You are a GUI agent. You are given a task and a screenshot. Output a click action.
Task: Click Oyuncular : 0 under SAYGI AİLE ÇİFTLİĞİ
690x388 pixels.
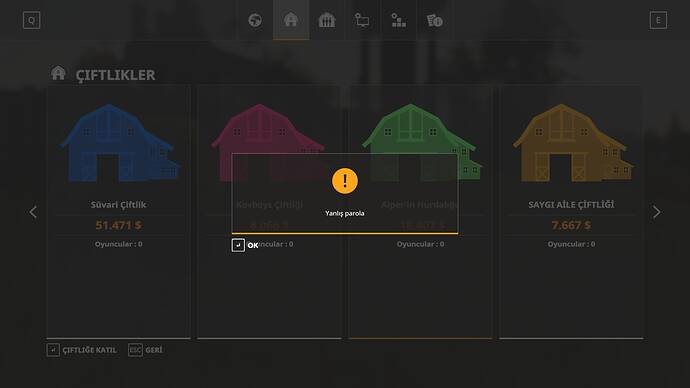[x=571, y=244]
